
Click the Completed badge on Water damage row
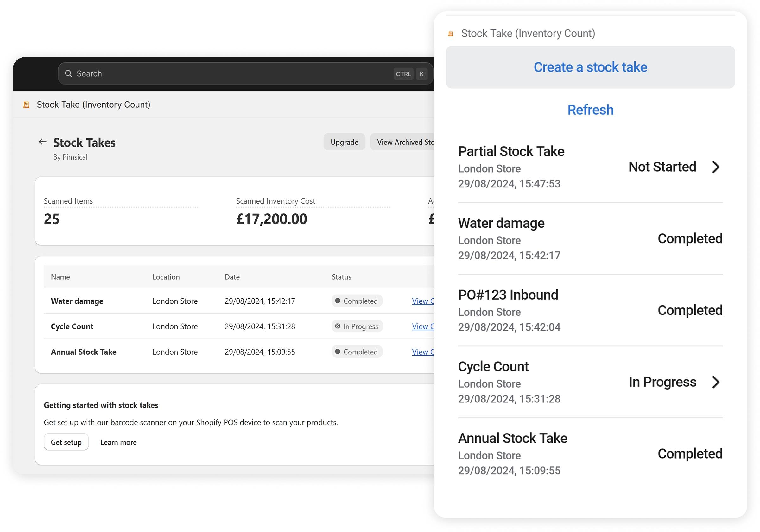[357, 301]
